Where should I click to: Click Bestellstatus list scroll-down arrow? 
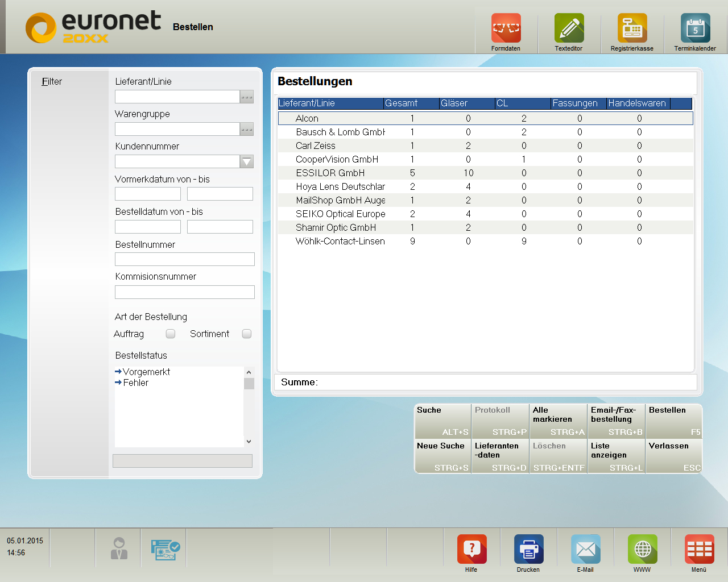click(x=249, y=442)
